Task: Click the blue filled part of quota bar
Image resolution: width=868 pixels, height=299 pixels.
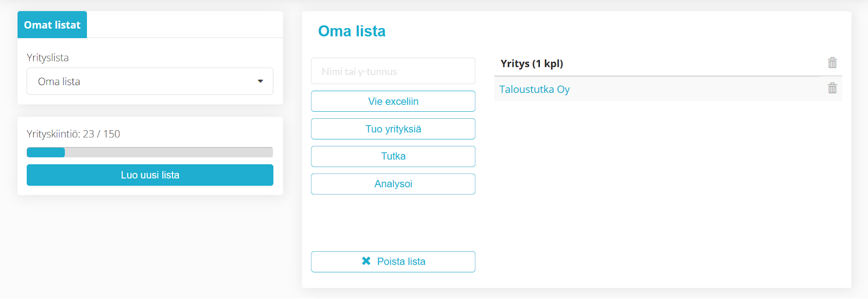Action: (46, 152)
